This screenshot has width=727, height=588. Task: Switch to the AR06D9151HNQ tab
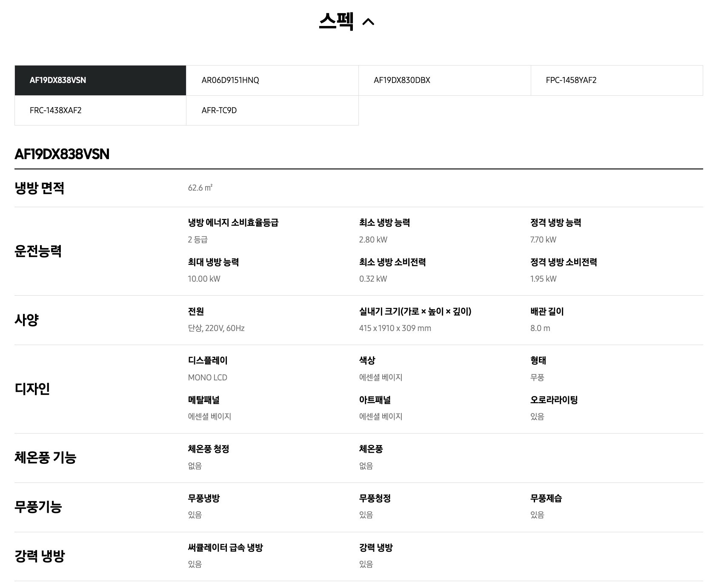pos(272,80)
